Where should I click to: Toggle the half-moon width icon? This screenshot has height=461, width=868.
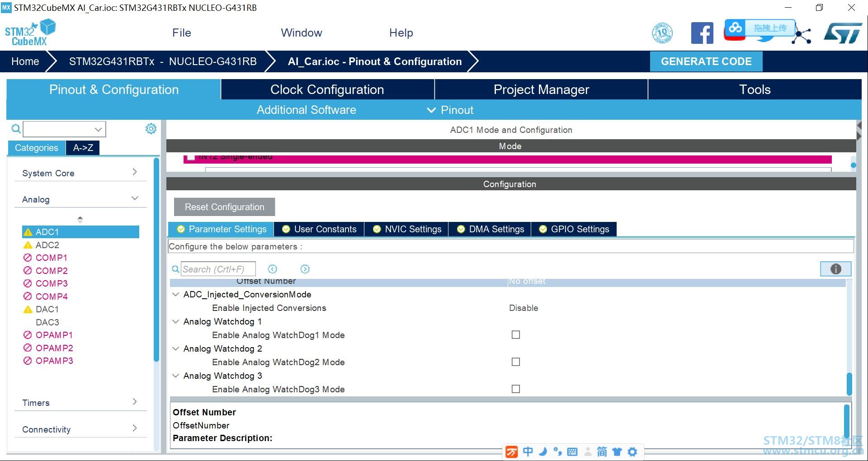pos(543,451)
